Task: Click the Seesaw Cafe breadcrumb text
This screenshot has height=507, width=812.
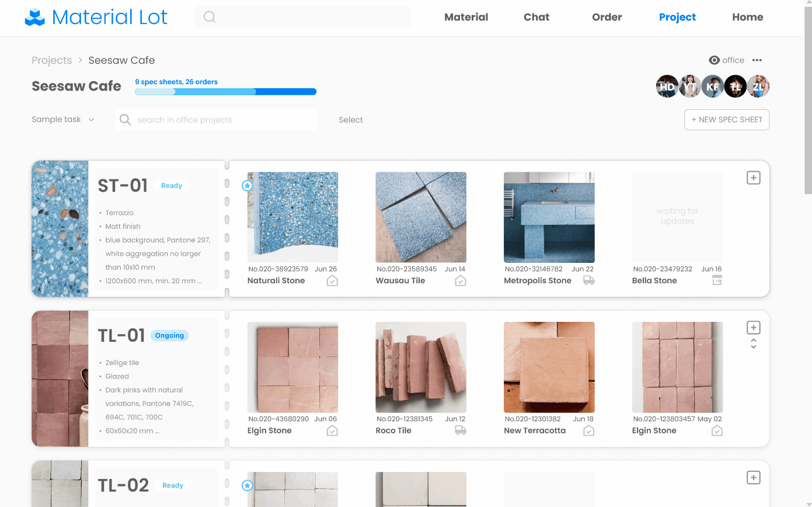Action: pyautogui.click(x=121, y=60)
